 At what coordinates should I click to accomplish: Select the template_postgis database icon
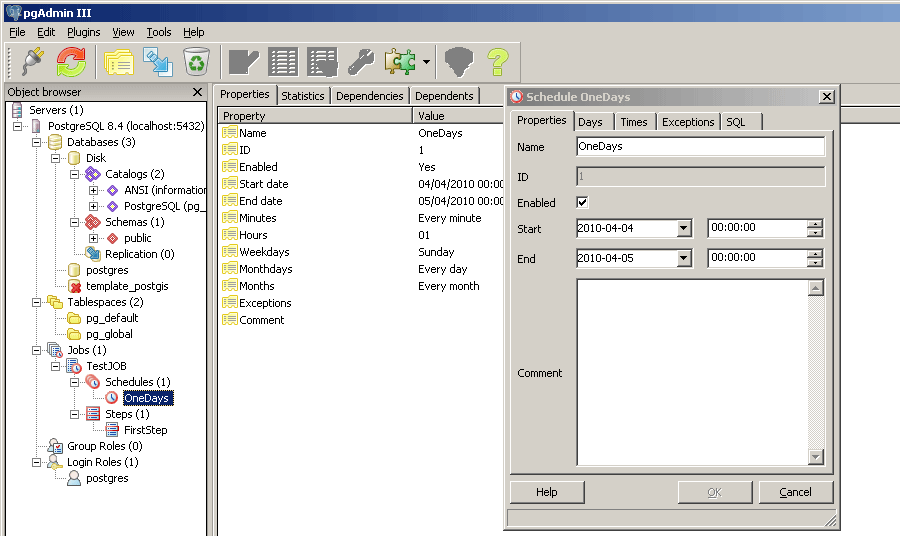click(x=75, y=286)
